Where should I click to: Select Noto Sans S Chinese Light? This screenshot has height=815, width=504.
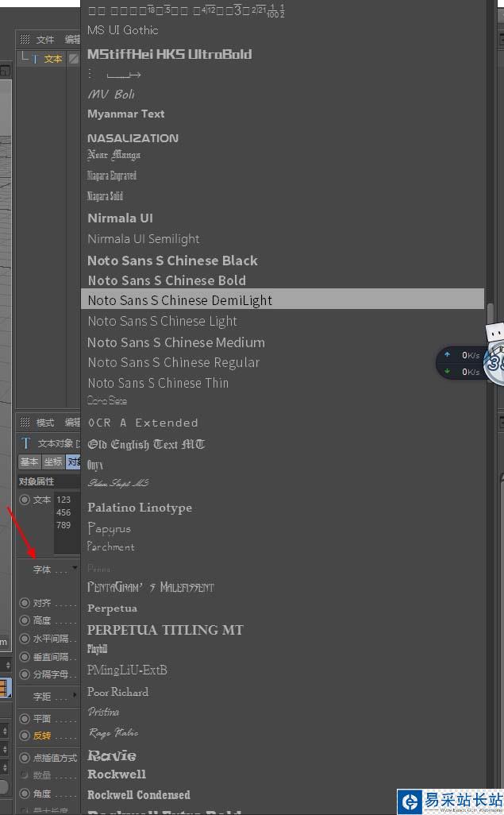tap(162, 321)
